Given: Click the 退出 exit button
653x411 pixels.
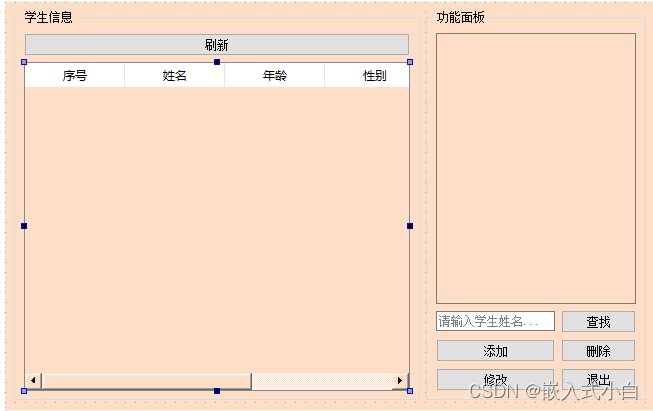Looking at the screenshot, I should click(598, 379).
